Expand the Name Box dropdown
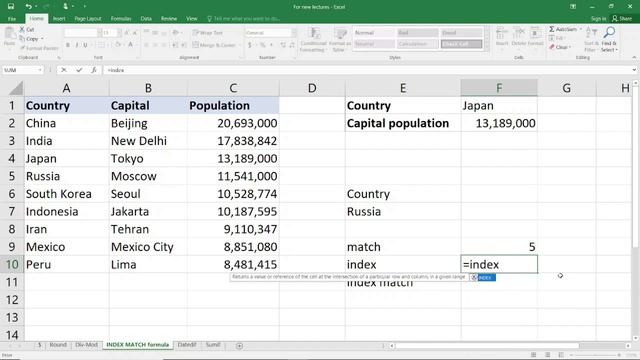 [x=40, y=70]
